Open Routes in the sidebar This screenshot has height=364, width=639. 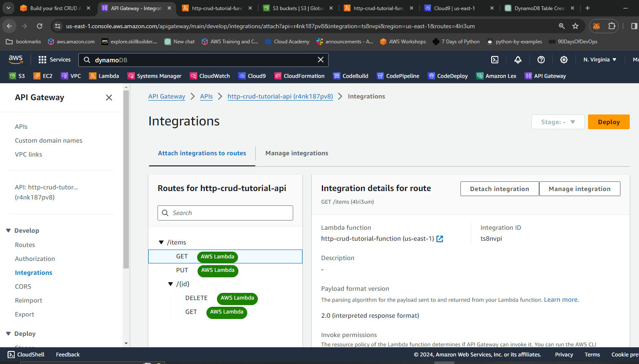[25, 245]
